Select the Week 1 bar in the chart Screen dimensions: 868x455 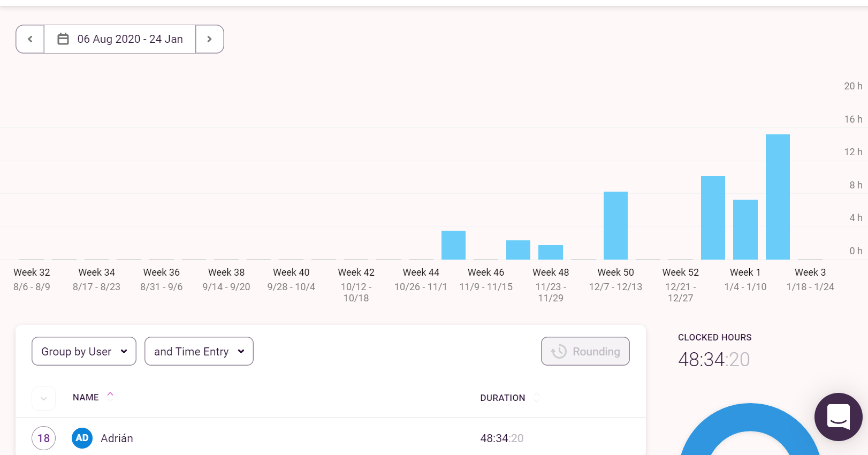tap(745, 230)
